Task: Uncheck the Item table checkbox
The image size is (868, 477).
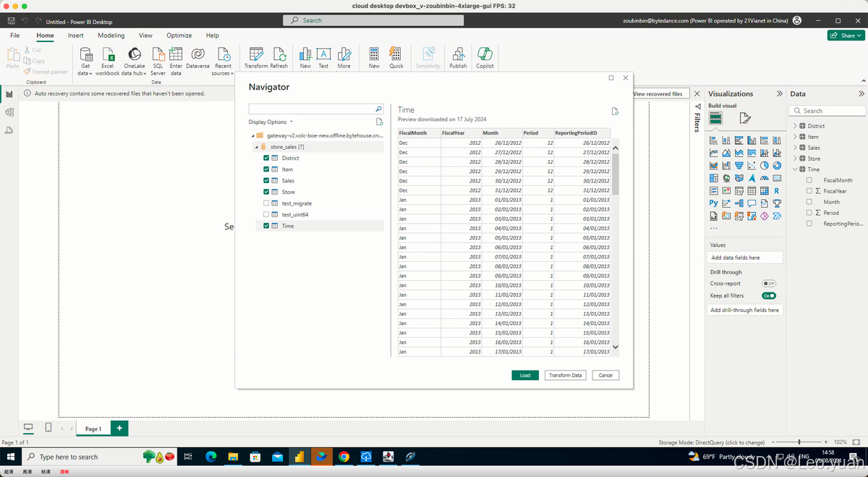Action: pos(266,169)
